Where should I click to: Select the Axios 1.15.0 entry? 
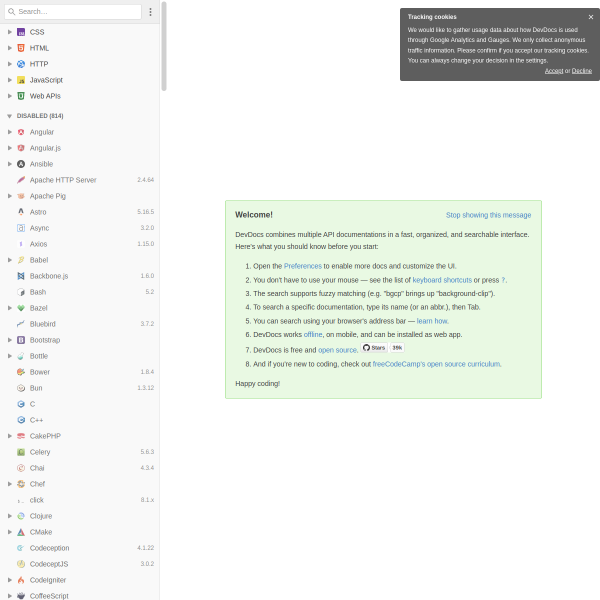pos(80,244)
